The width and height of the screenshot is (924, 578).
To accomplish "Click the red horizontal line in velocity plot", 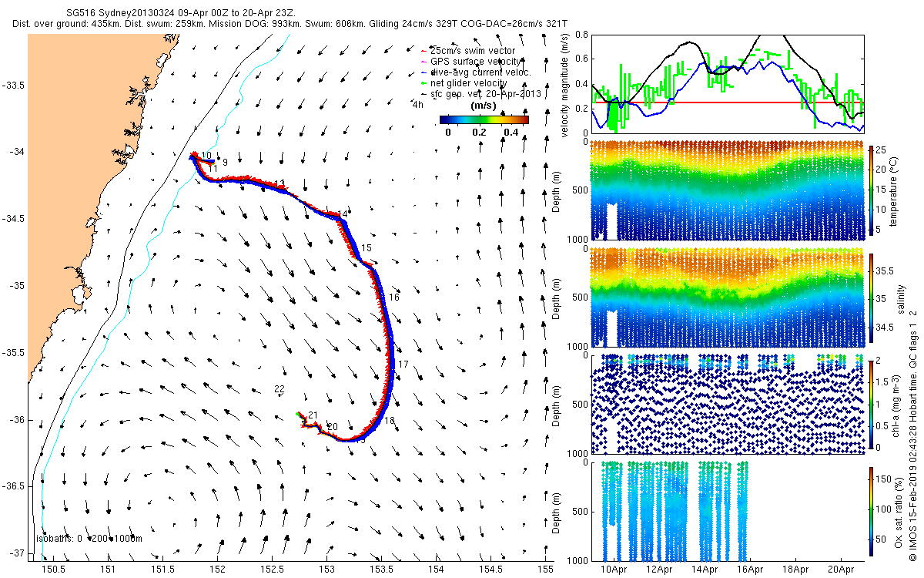I will click(x=728, y=102).
